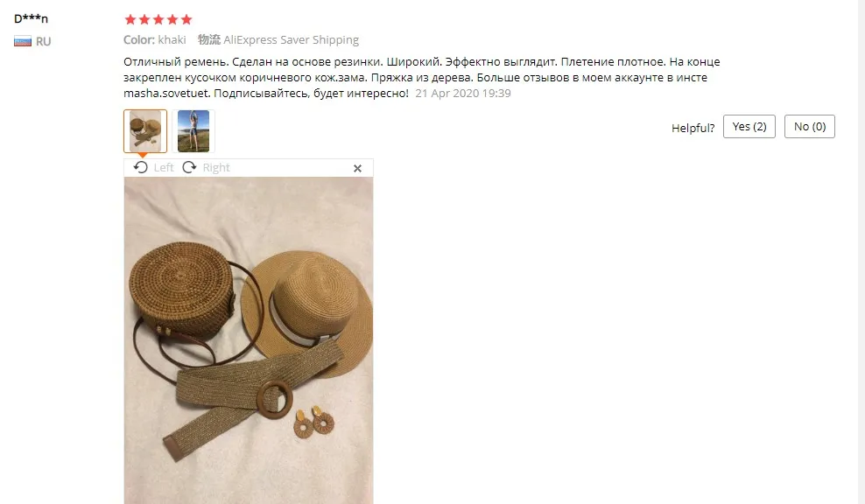865x504 pixels.
Task: Click the 'RU' country label
Action: (43, 41)
